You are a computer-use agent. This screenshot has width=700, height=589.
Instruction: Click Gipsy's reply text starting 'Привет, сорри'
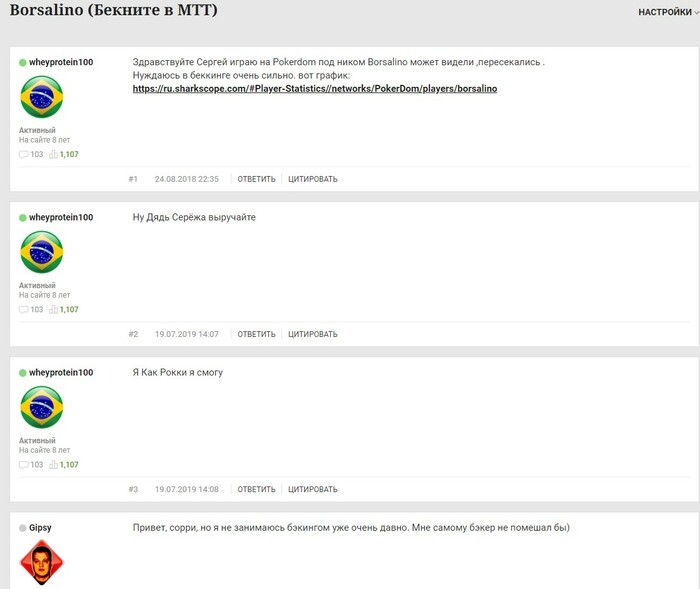[351, 527]
